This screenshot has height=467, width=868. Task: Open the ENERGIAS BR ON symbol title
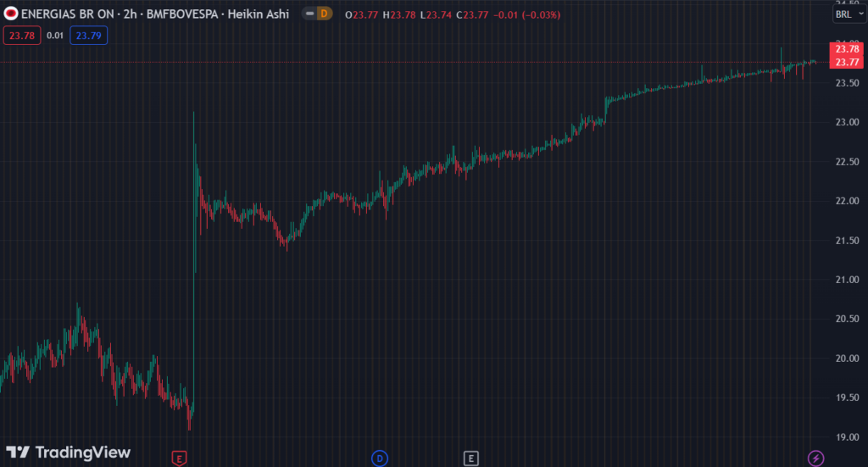coord(155,14)
